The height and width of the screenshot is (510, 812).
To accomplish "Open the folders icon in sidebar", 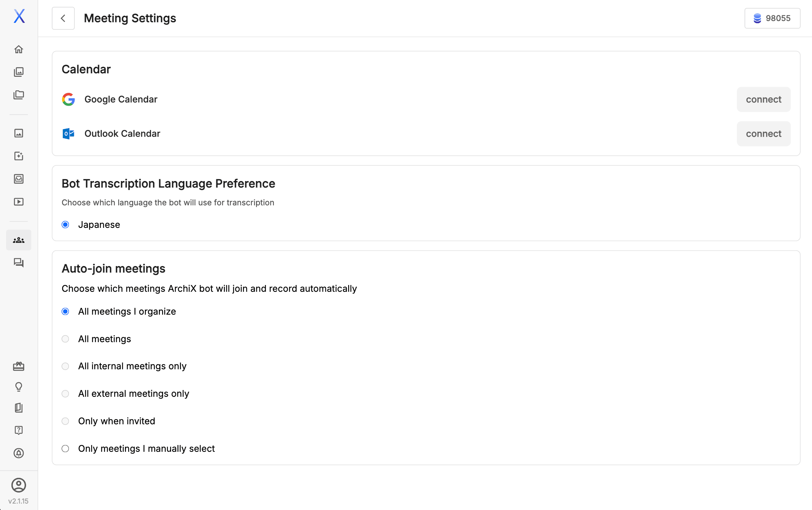I will click(19, 95).
